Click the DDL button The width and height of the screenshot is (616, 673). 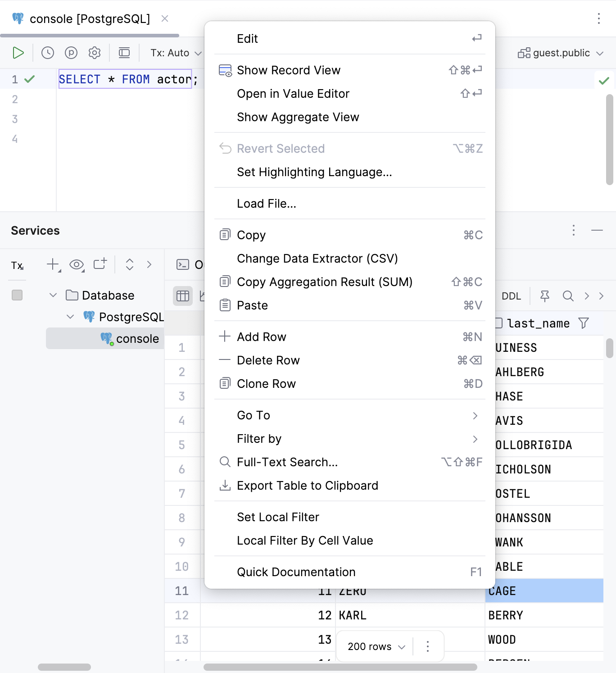point(512,296)
